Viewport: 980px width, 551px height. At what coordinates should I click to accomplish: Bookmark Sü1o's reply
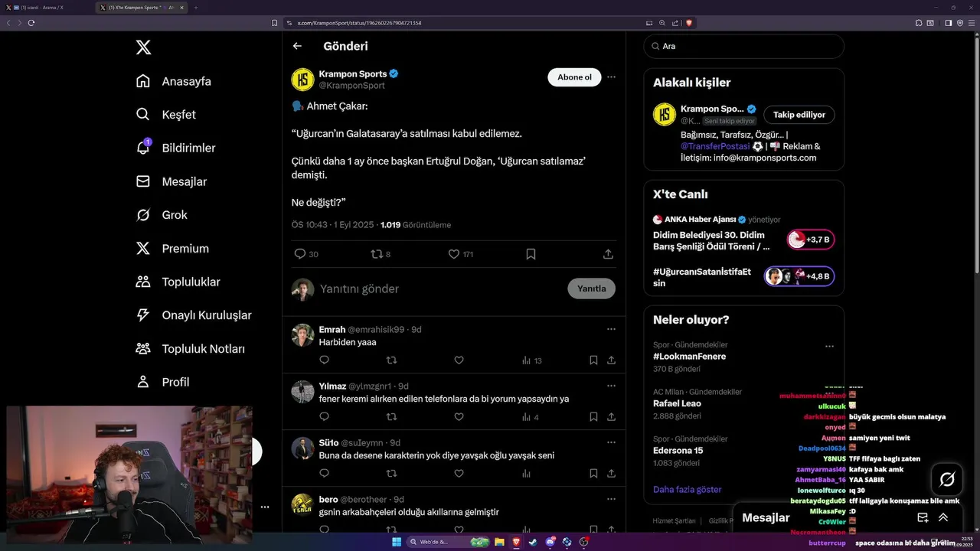tap(593, 474)
